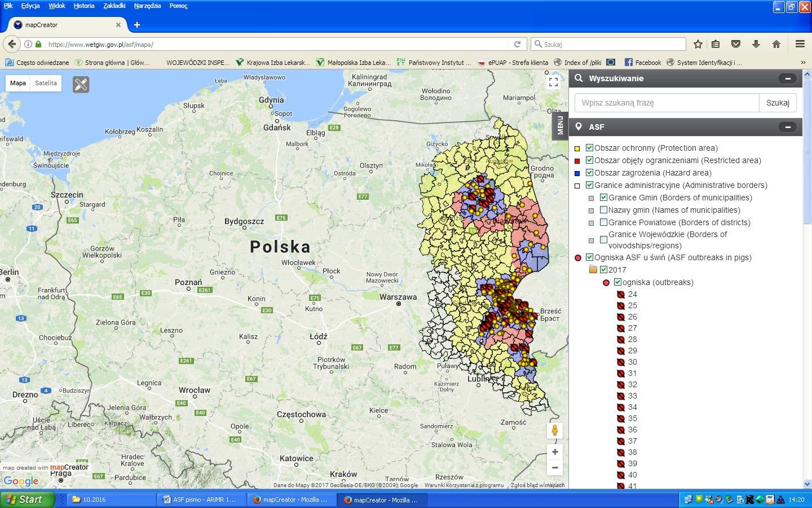812x508 pixels.
Task: Click the Firefox bookmark star icon
Action: point(698,44)
